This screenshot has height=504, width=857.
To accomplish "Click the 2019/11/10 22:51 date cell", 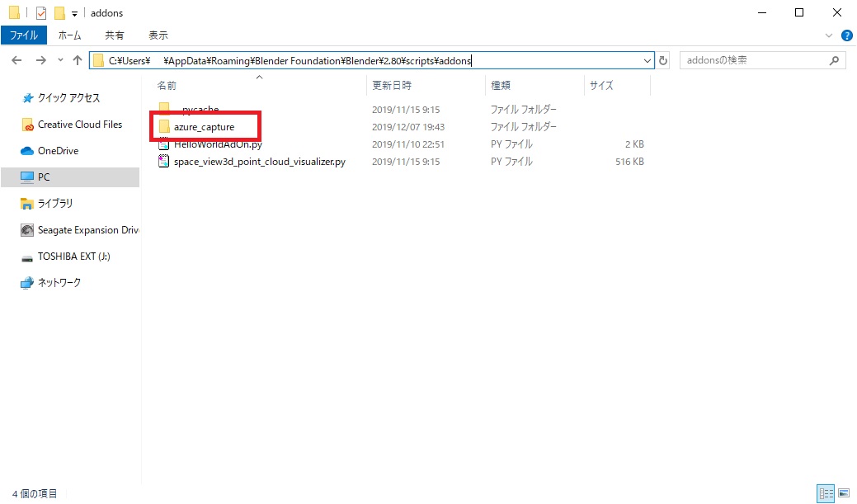I will [408, 144].
